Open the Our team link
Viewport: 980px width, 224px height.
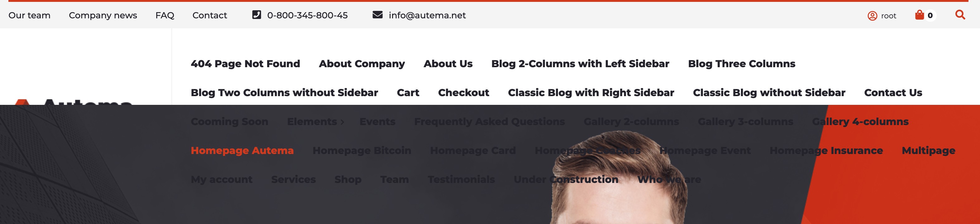click(x=29, y=15)
